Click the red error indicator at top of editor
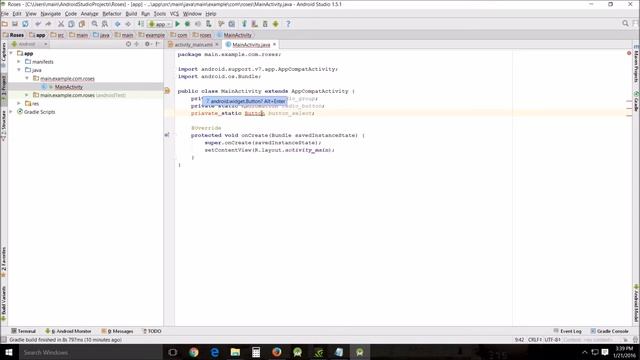Viewport: 640px width, 360px height. point(629,53)
